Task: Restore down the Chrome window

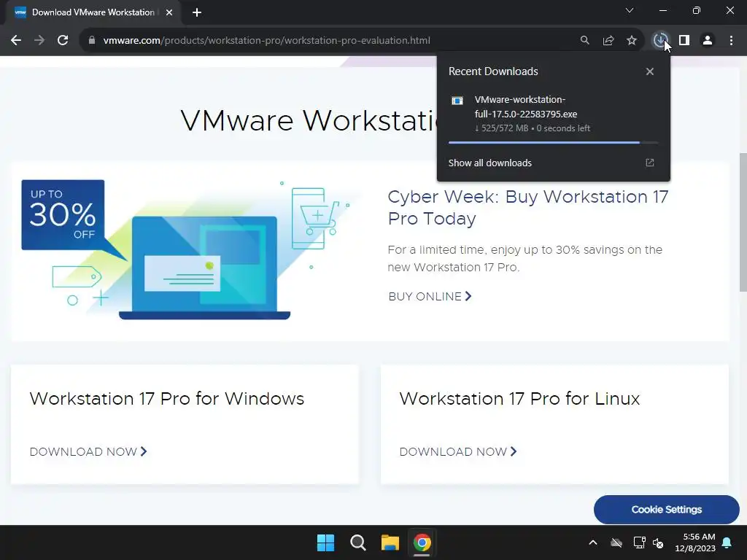Action: [x=697, y=10]
